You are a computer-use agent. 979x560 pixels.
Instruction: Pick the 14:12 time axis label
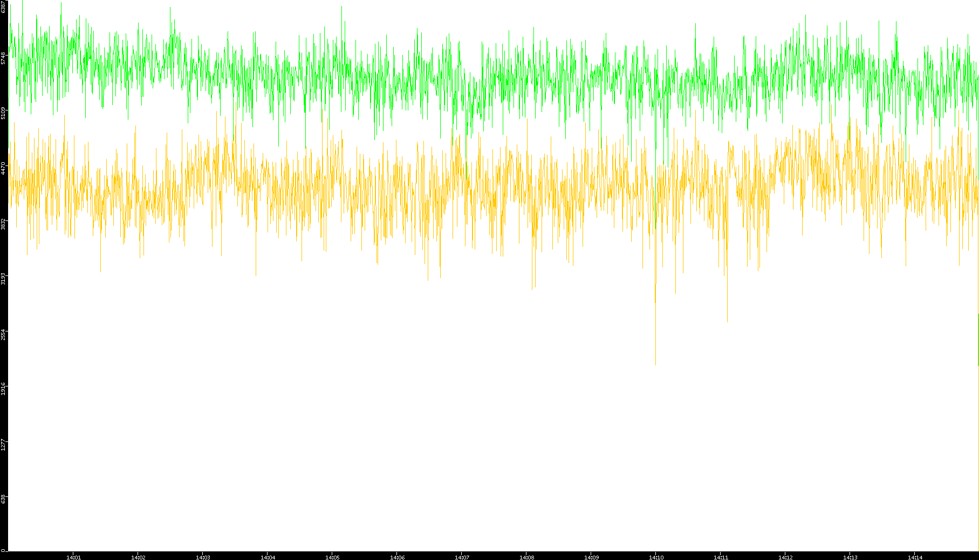click(785, 557)
